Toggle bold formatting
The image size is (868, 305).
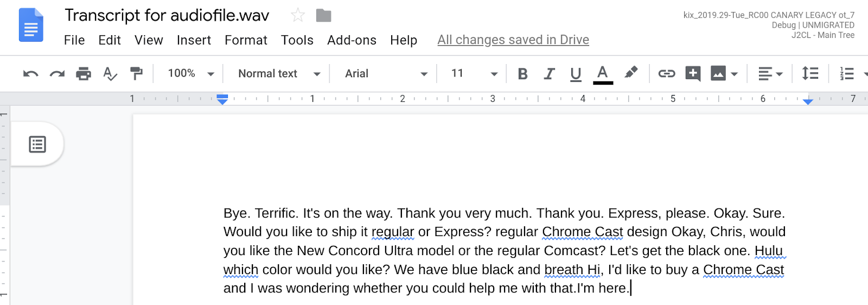point(522,74)
